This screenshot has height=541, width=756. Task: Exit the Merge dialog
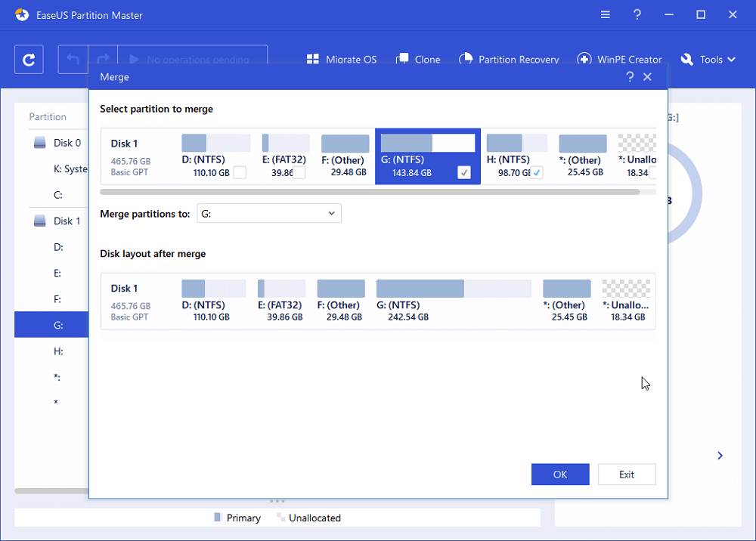click(x=627, y=474)
